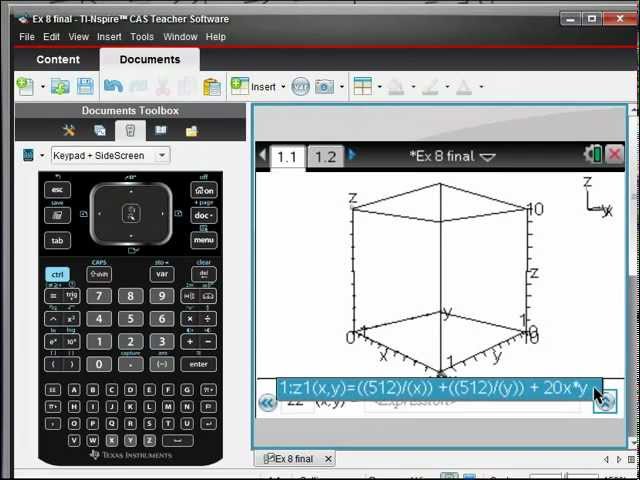Click the previous page left arrow
The height and width of the screenshot is (480, 640).
click(x=262, y=155)
